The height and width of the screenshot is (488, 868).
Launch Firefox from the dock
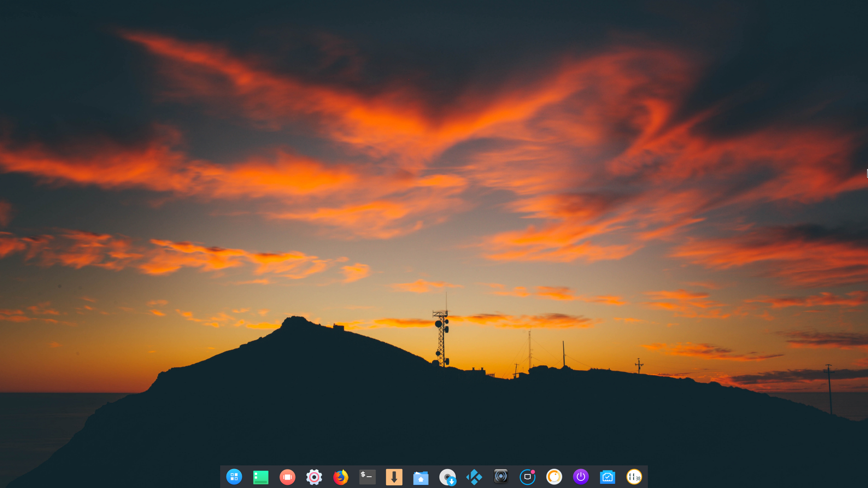coord(341,477)
